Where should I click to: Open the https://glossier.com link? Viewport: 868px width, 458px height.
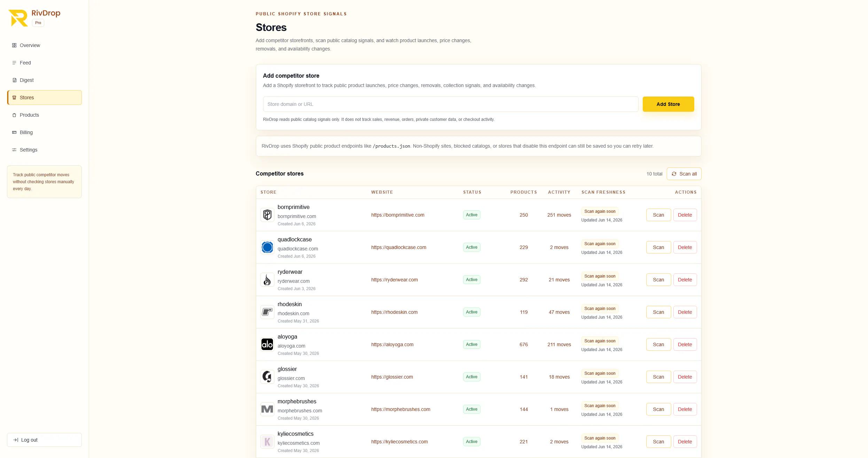392,377
